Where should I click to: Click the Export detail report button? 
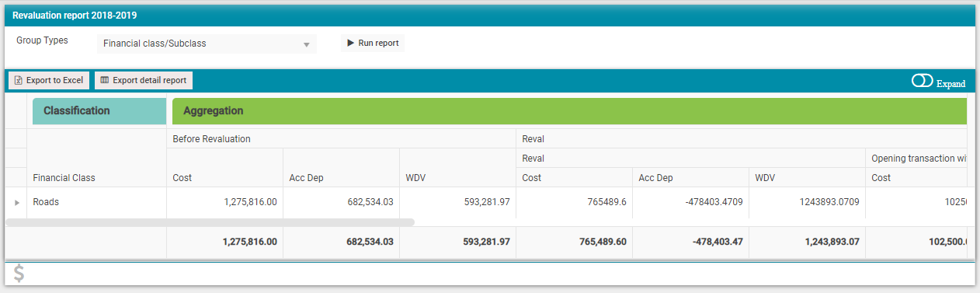click(x=144, y=80)
